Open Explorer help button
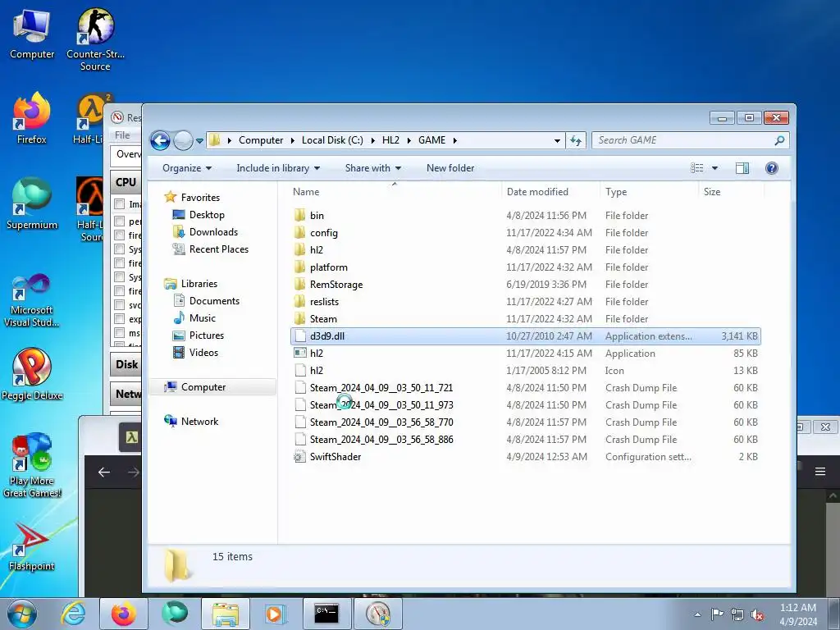The image size is (840, 630). coord(771,168)
